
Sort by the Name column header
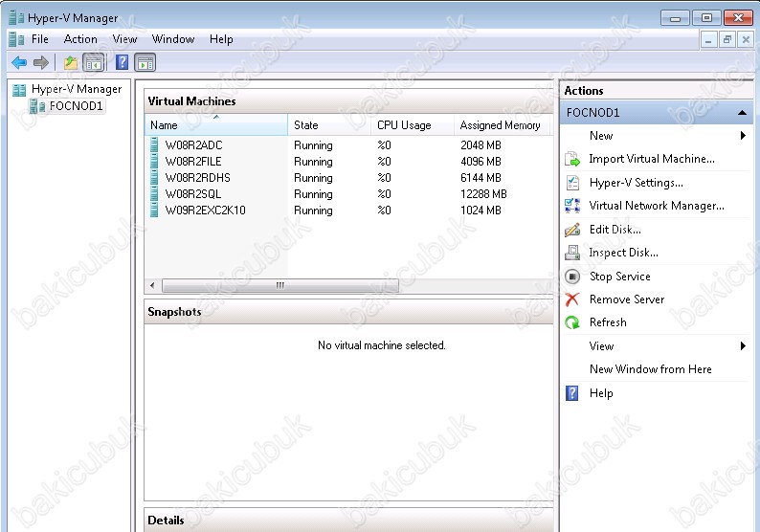coord(216,125)
